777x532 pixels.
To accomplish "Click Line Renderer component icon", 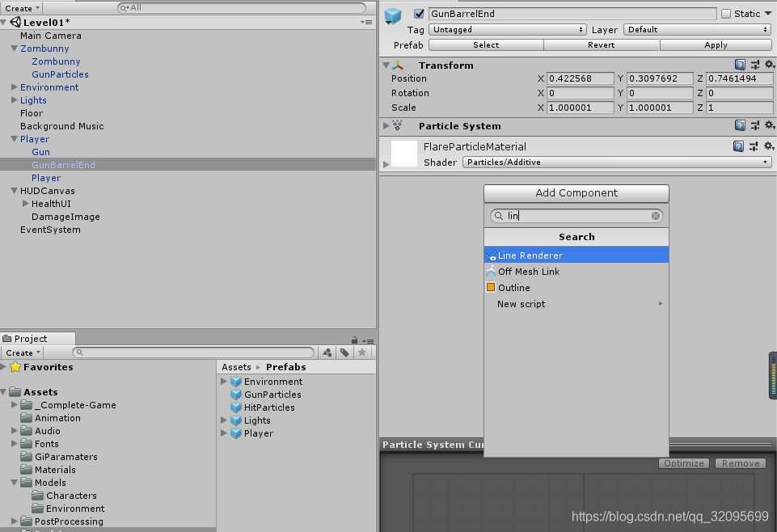I will click(491, 255).
